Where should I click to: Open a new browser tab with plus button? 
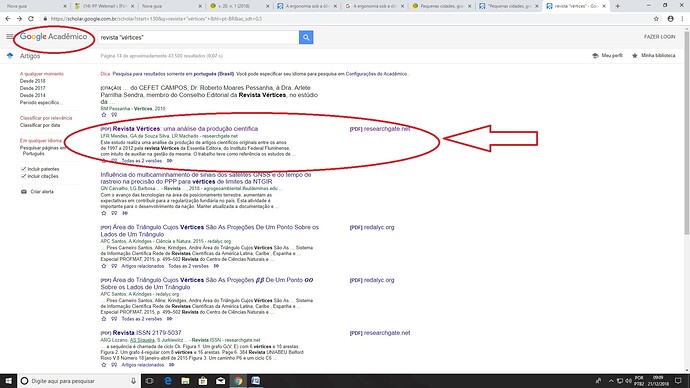click(x=617, y=6)
